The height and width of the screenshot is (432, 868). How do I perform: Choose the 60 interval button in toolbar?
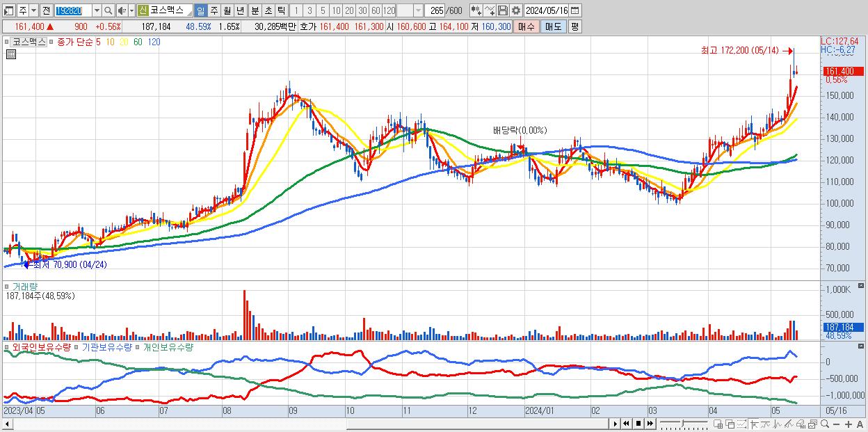tap(376, 11)
